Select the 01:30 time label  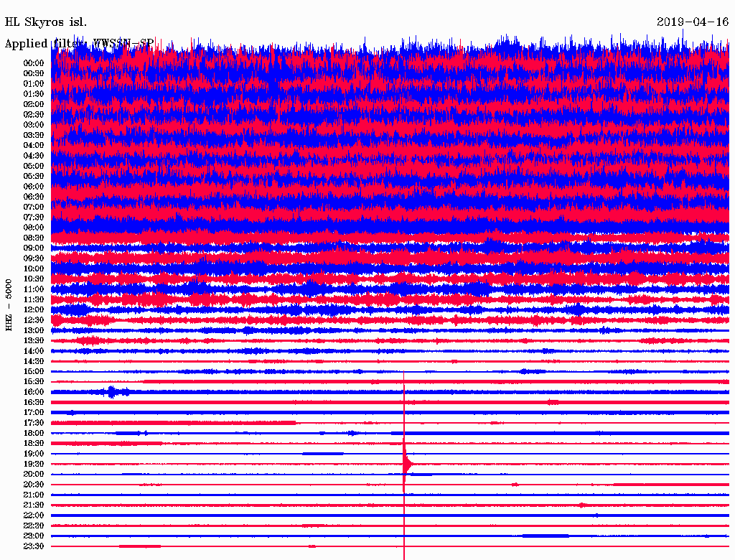pos(34,94)
